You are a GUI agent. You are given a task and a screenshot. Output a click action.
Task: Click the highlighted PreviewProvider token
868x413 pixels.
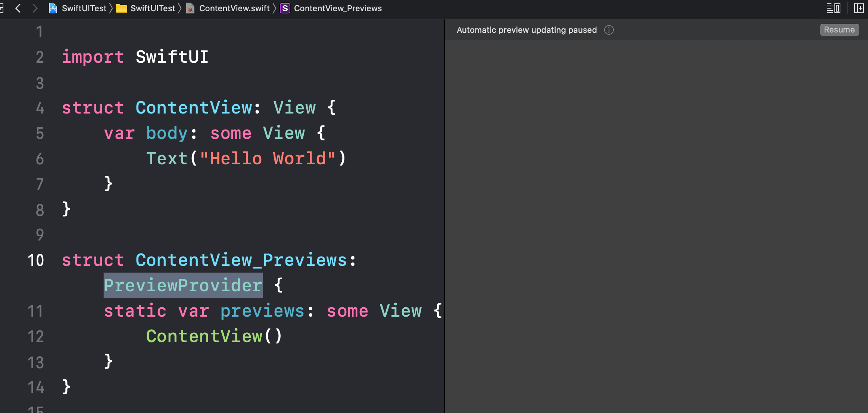click(x=183, y=286)
